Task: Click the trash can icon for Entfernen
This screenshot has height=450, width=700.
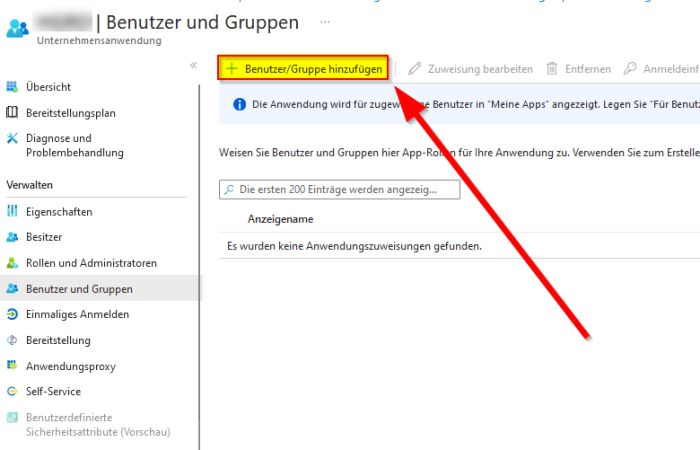Action: (552, 69)
